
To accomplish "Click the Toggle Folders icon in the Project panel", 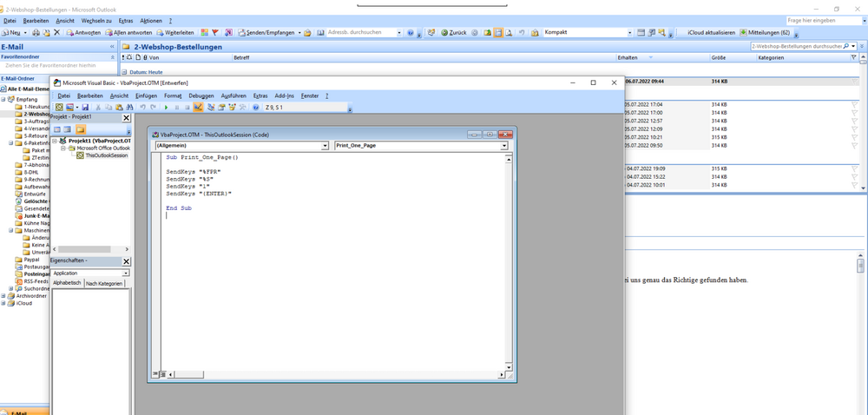I will (81, 129).
